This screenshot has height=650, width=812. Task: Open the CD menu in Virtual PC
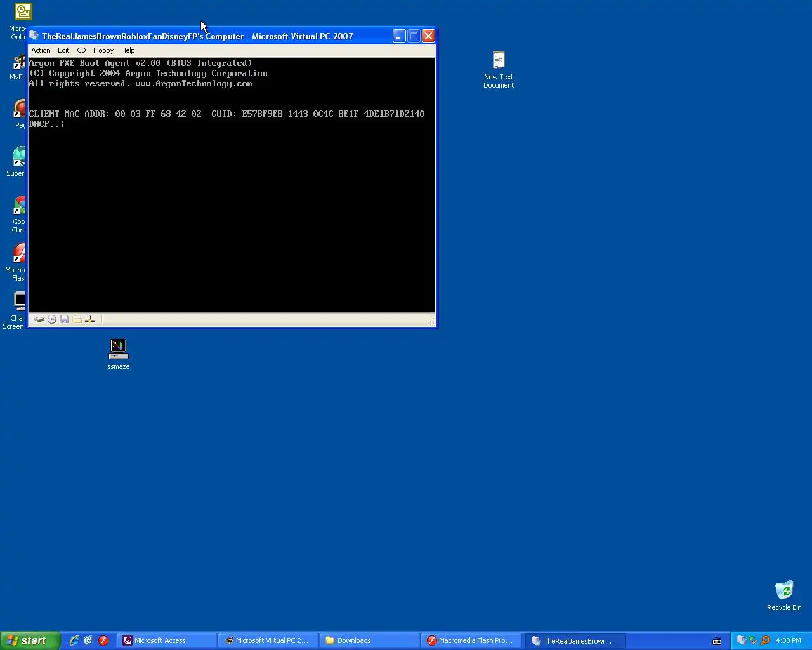click(81, 50)
